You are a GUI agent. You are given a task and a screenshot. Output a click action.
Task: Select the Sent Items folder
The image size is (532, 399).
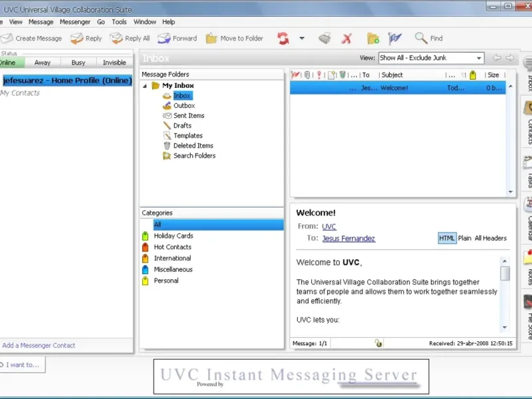[189, 116]
